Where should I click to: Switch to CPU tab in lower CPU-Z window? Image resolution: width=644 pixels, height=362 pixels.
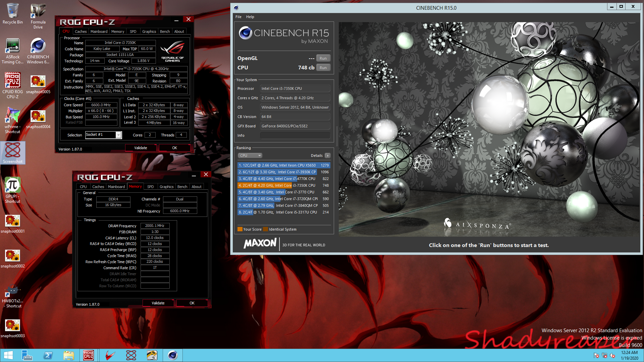pos(83,187)
